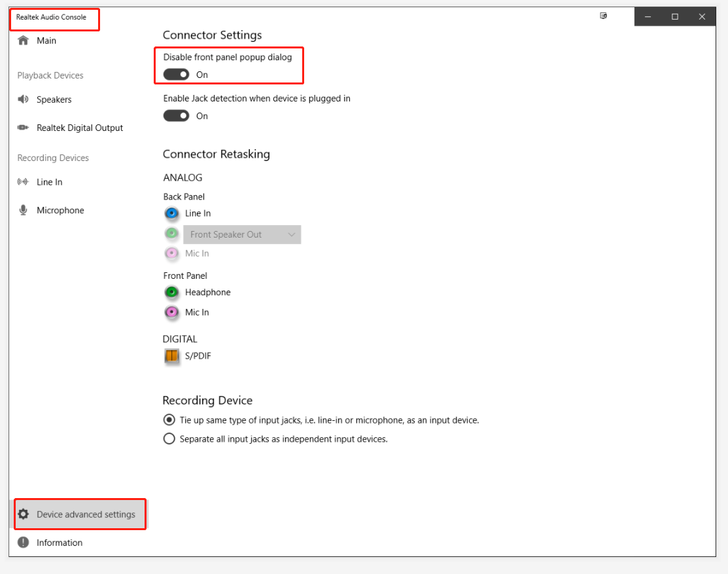Click the Recording Device heading

[x=207, y=401]
